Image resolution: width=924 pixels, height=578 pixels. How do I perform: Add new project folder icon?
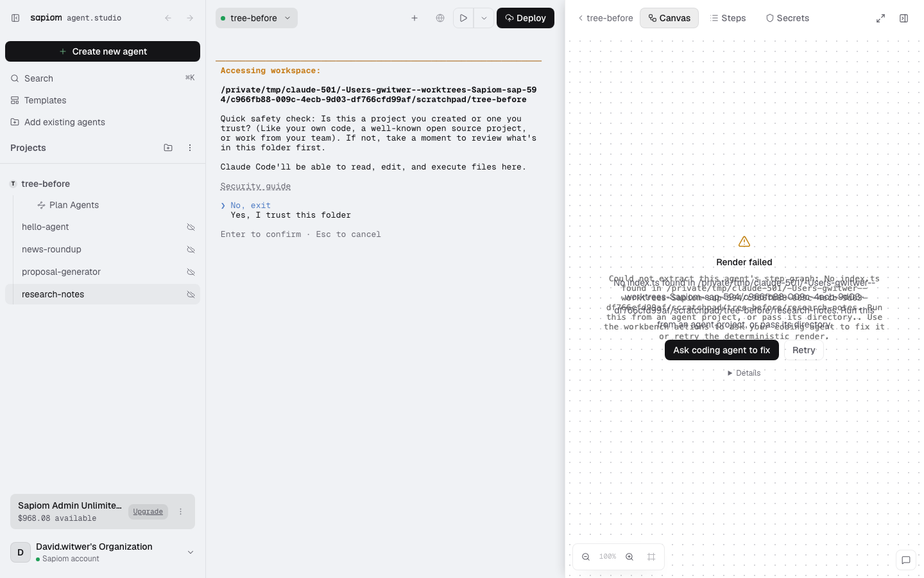point(168,148)
